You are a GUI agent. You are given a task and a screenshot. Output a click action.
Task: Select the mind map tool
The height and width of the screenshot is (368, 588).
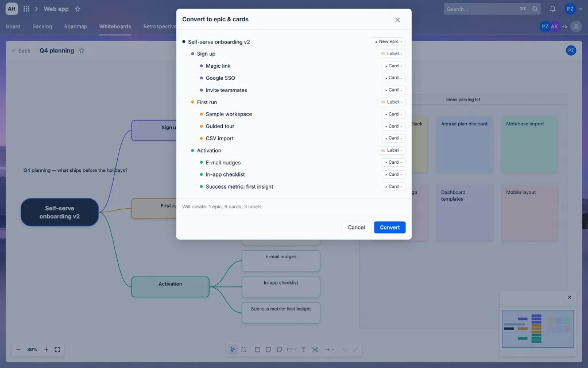click(315, 350)
